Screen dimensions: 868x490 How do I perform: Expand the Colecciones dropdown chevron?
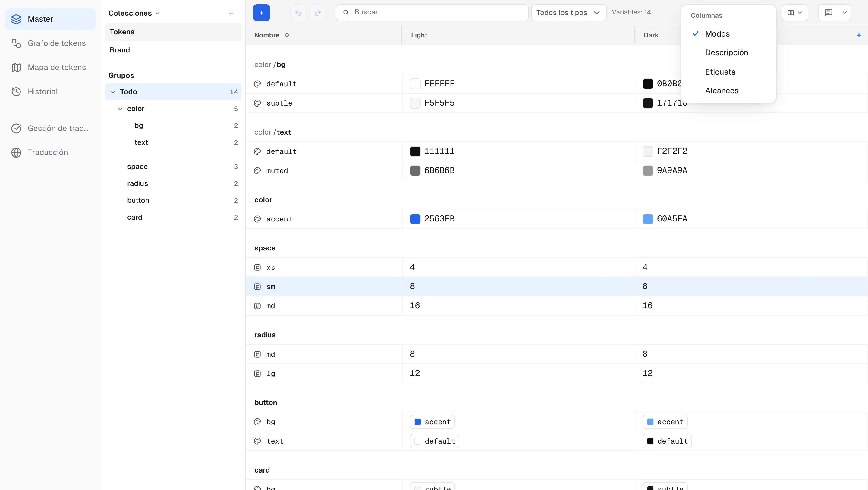coord(157,14)
